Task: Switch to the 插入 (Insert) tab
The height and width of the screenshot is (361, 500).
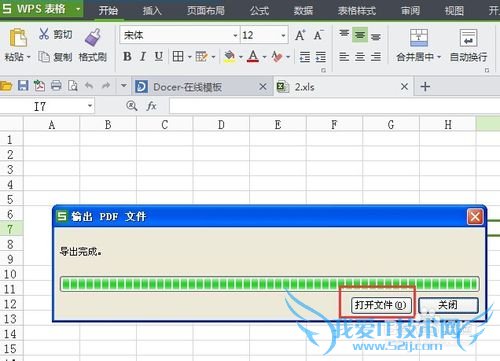Action: tap(152, 11)
